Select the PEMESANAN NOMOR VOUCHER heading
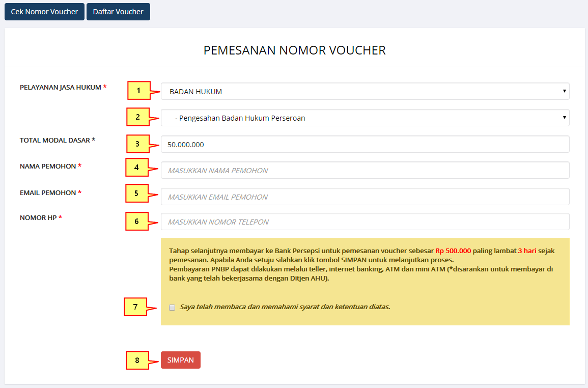 point(294,50)
